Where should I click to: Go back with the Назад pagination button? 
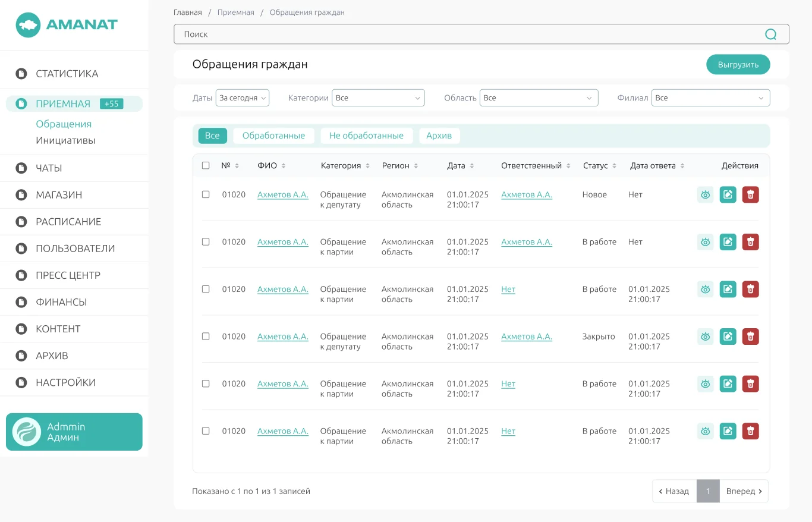(x=674, y=491)
